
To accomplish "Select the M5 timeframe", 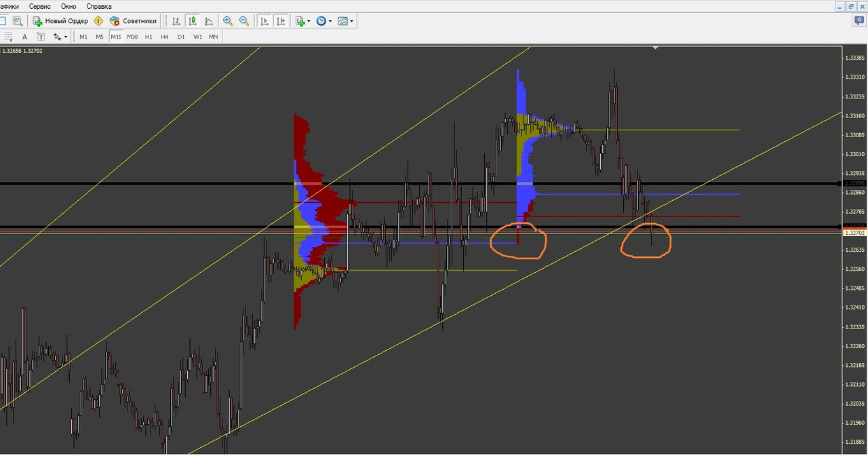I will [100, 37].
